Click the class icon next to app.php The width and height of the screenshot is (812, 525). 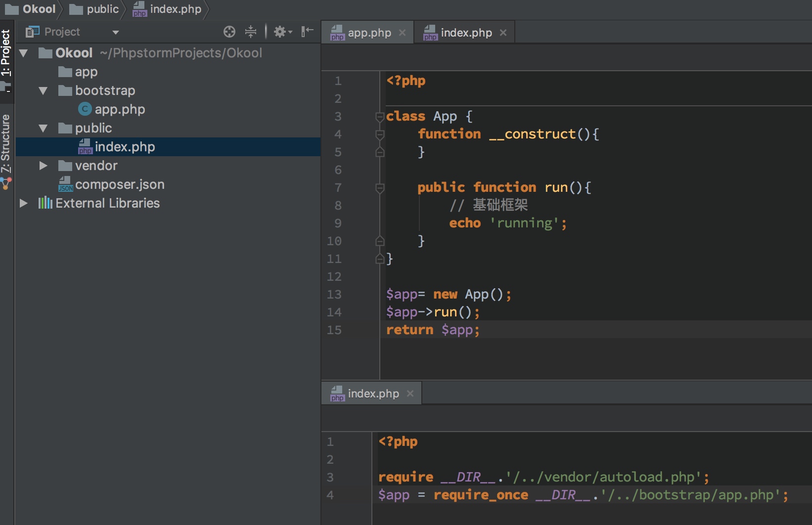[x=85, y=109]
